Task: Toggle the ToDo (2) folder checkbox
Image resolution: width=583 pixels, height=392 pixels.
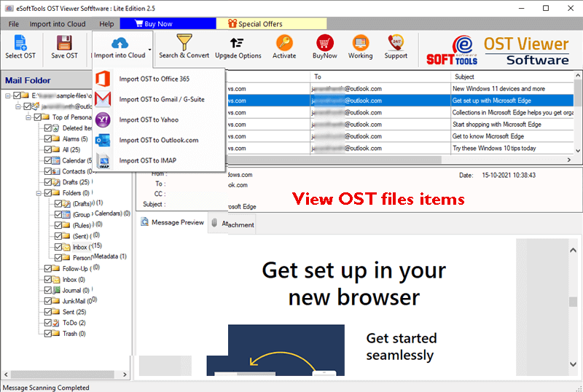Action: (47, 323)
